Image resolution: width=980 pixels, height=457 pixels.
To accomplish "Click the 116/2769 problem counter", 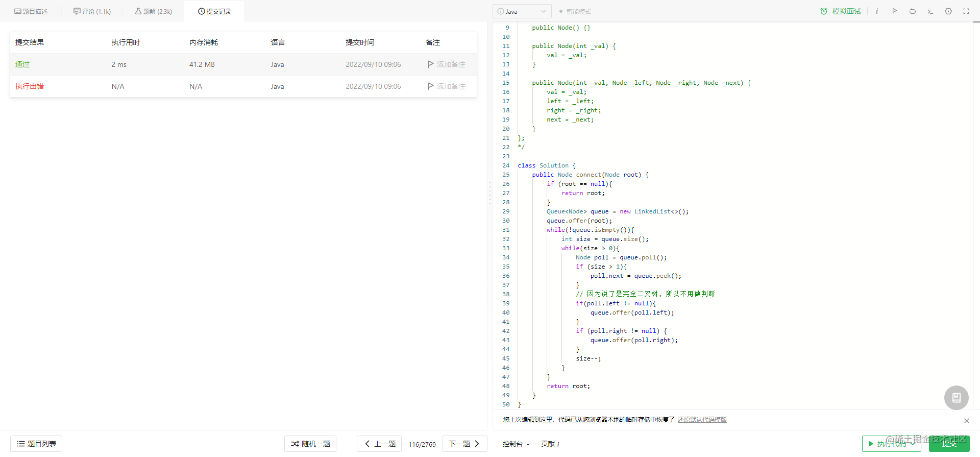I will [422, 444].
